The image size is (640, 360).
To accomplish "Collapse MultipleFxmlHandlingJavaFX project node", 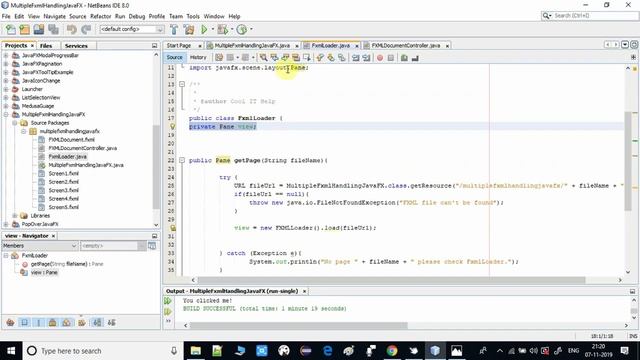I will click(6, 114).
